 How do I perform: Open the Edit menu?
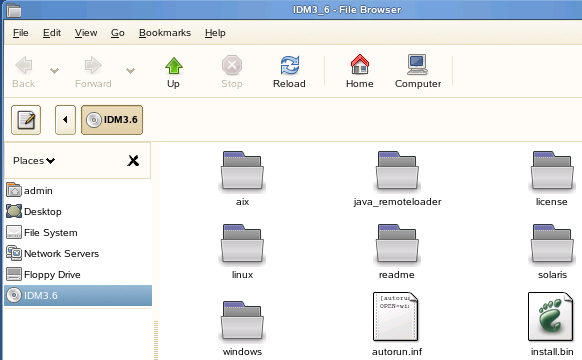pyautogui.click(x=52, y=33)
